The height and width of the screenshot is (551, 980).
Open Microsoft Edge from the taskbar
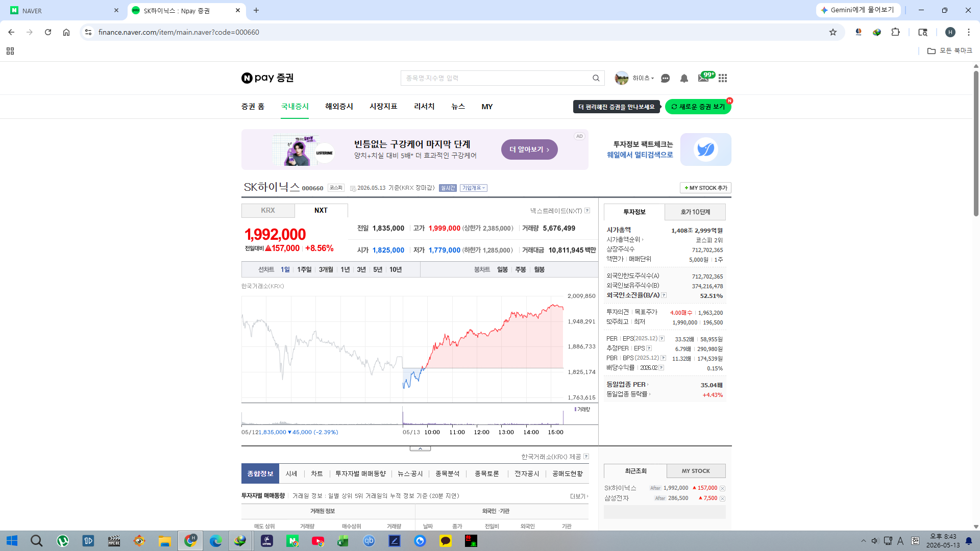(215, 541)
